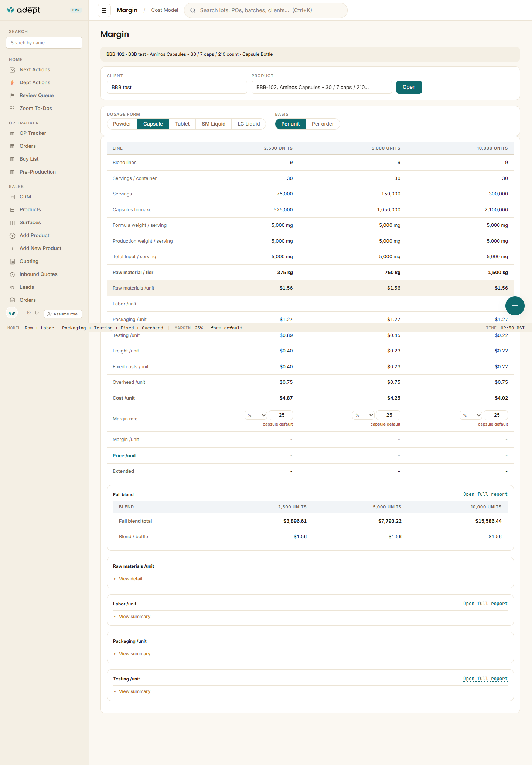
Task: Select the Per unit basis
Action: pyautogui.click(x=290, y=124)
